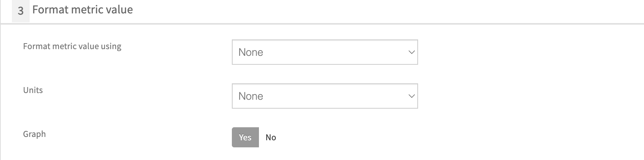The height and width of the screenshot is (160, 644).
Task: Open the "Format metric value using" dropdown
Action: click(x=325, y=52)
